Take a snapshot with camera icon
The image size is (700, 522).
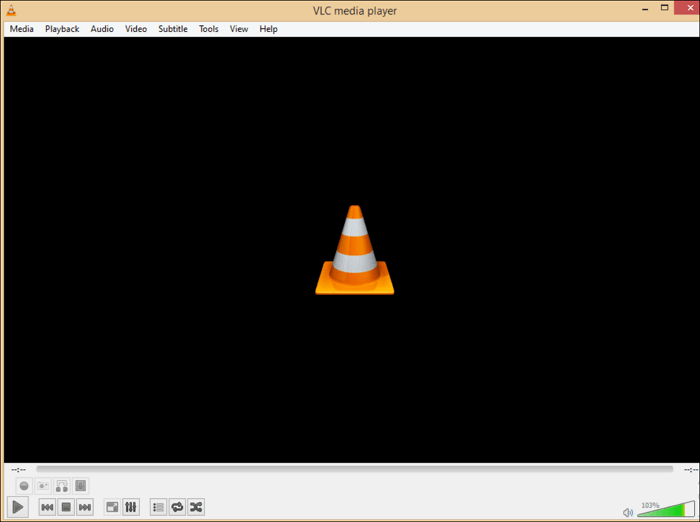[43, 486]
